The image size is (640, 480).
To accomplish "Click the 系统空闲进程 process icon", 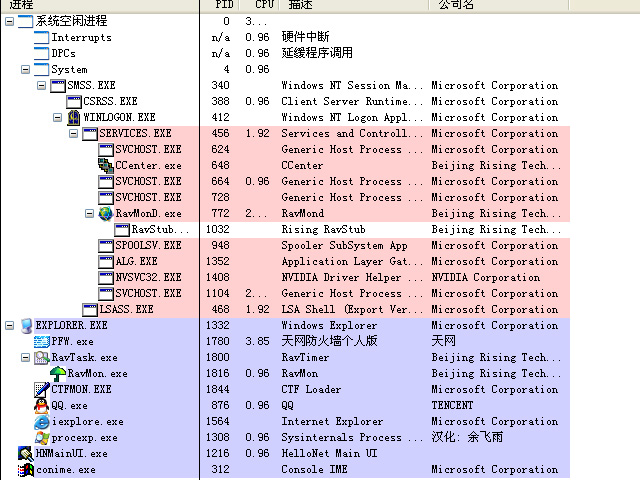I will coord(26,22).
